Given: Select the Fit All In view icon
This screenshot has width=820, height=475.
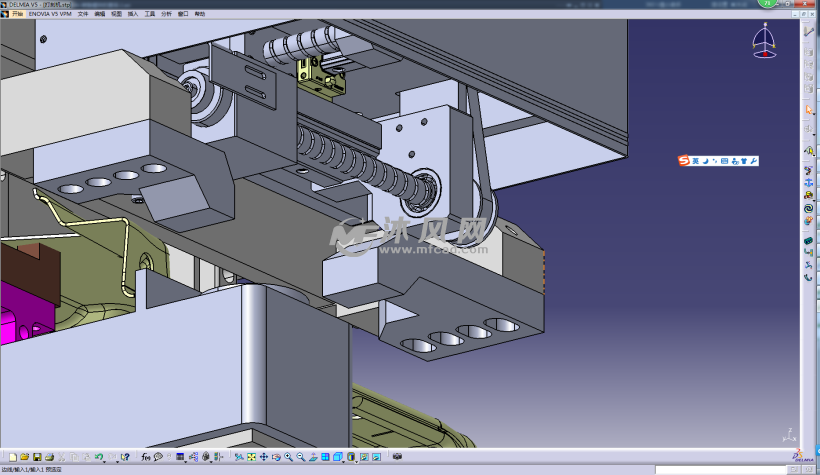Looking at the screenshot, I should [x=252, y=457].
